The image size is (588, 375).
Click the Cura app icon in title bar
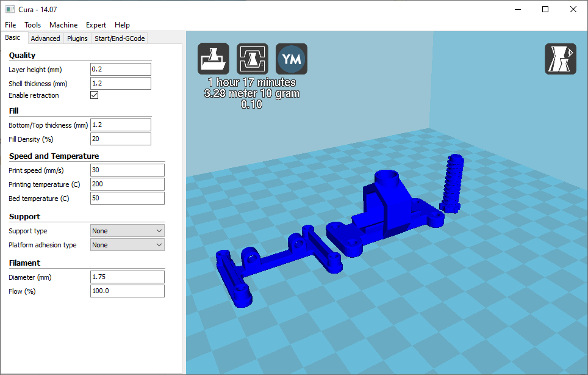click(10, 9)
